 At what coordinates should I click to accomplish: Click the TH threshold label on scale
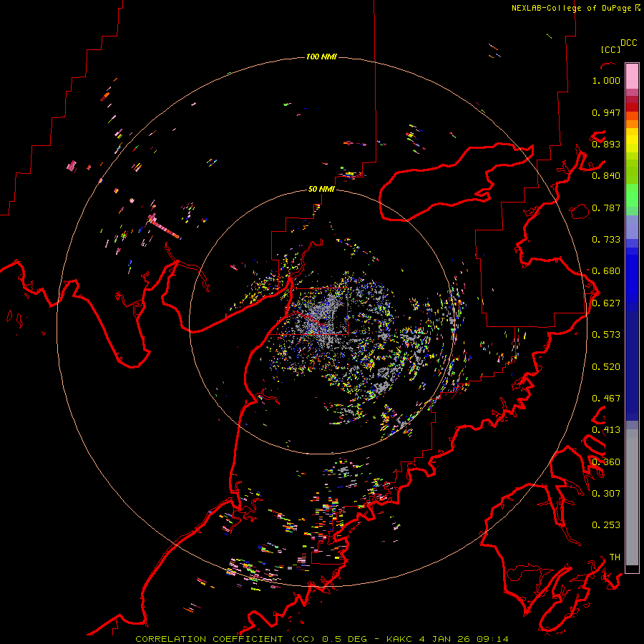point(615,557)
